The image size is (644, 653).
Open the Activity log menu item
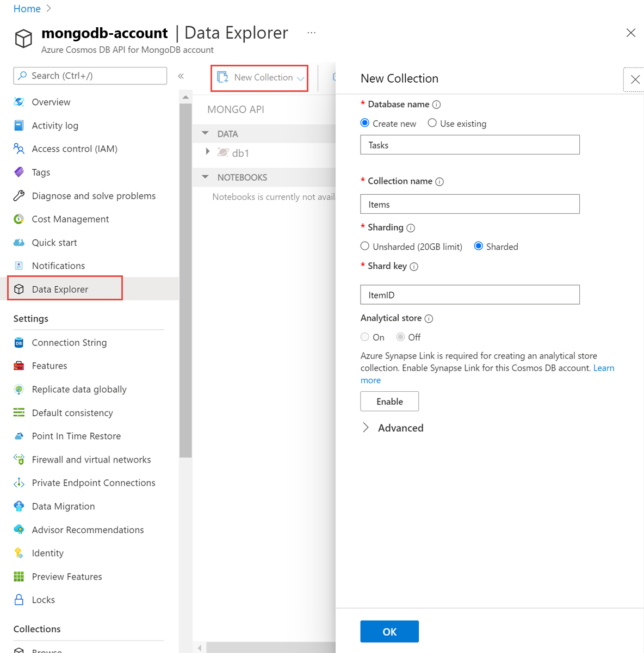click(55, 126)
